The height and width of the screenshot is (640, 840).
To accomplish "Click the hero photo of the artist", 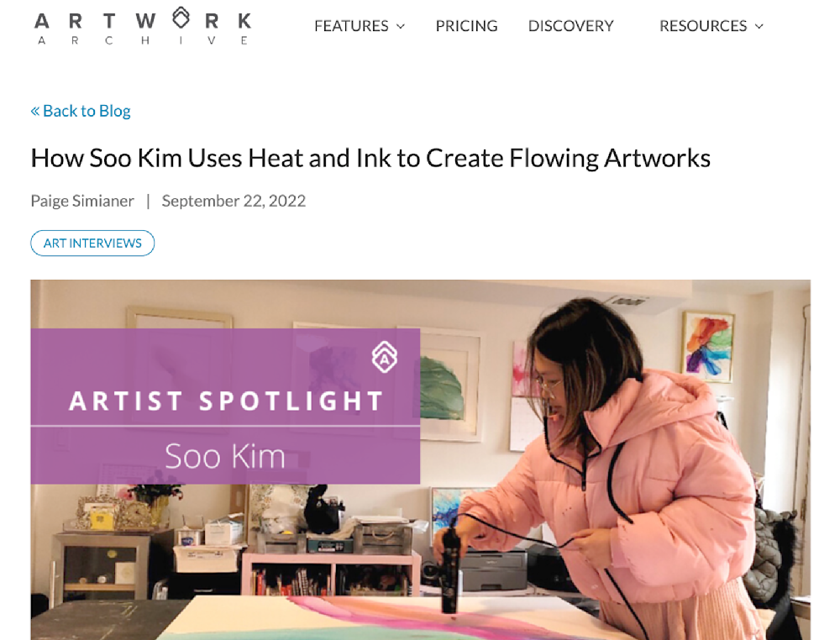I will [420, 459].
